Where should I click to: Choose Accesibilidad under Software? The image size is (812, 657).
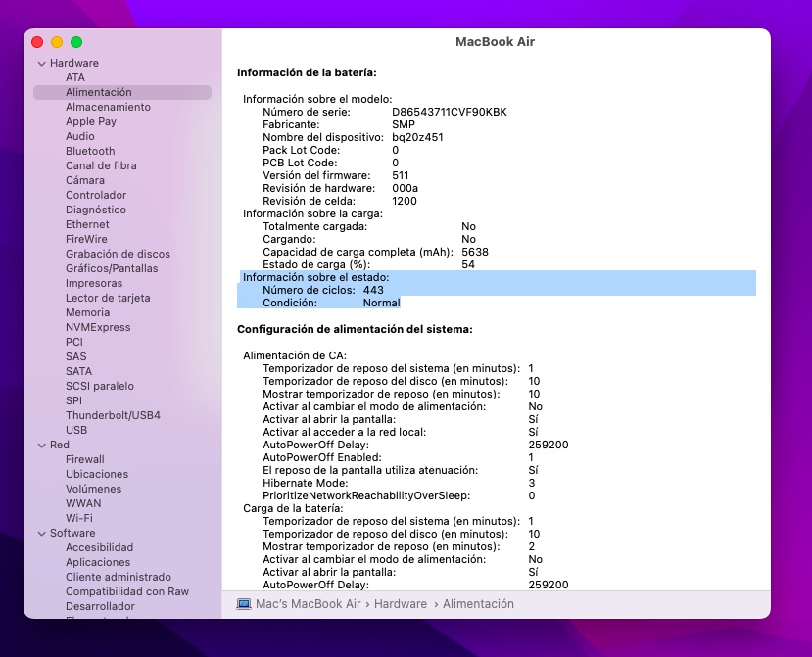pos(99,547)
